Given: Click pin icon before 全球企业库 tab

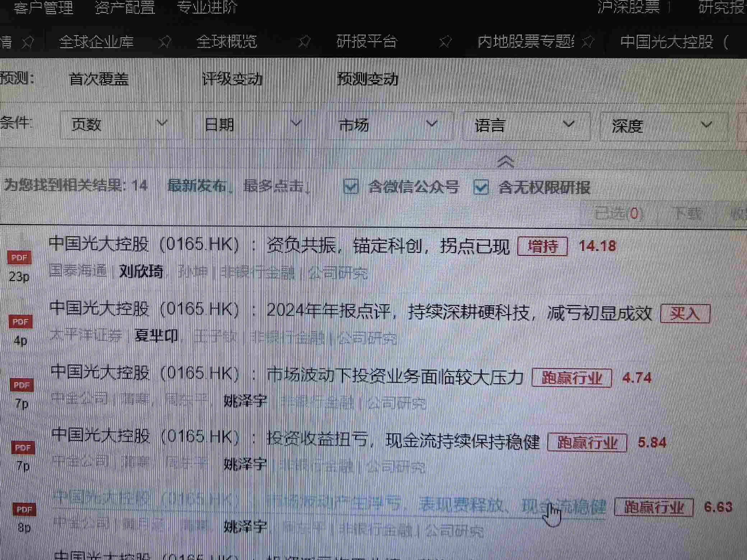Looking at the screenshot, I should (27, 43).
